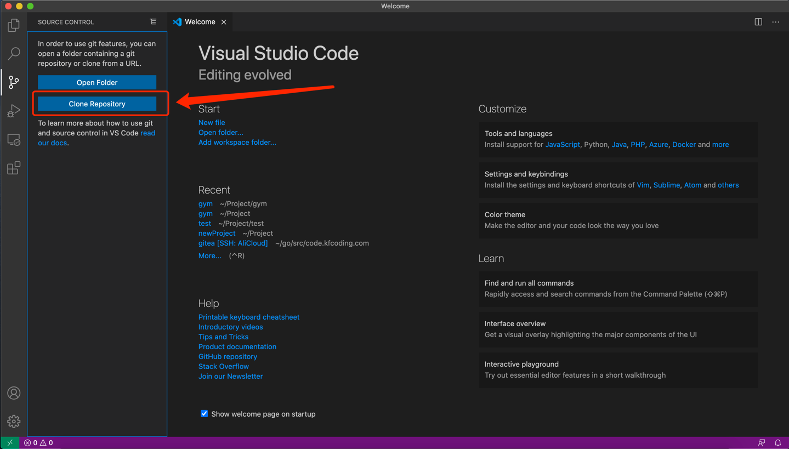Open Stack Overflow link
The width and height of the screenshot is (789, 449).
[x=224, y=366]
